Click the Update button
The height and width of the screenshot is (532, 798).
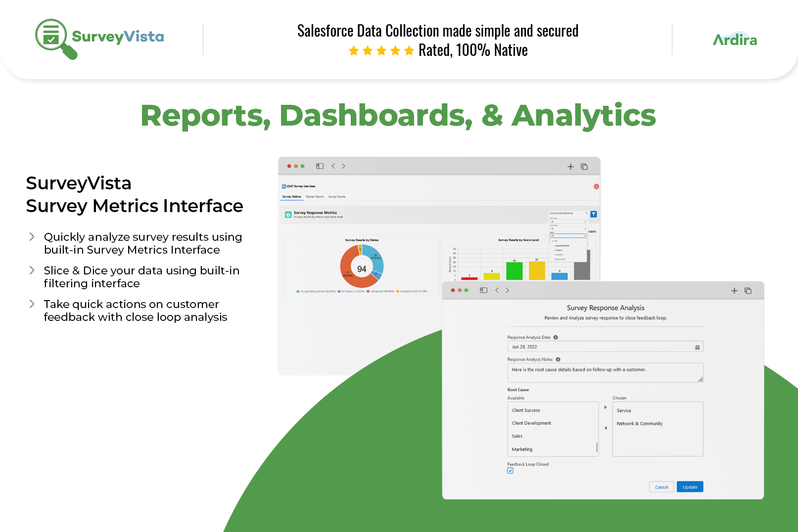(x=690, y=487)
